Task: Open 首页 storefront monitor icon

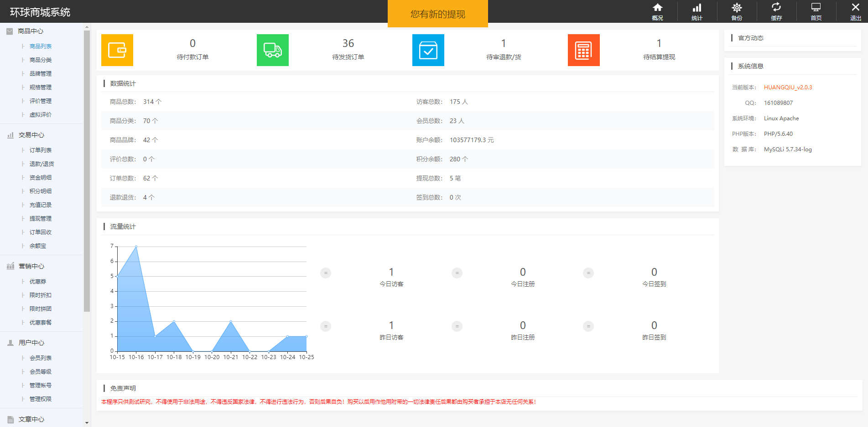Action: coord(816,7)
